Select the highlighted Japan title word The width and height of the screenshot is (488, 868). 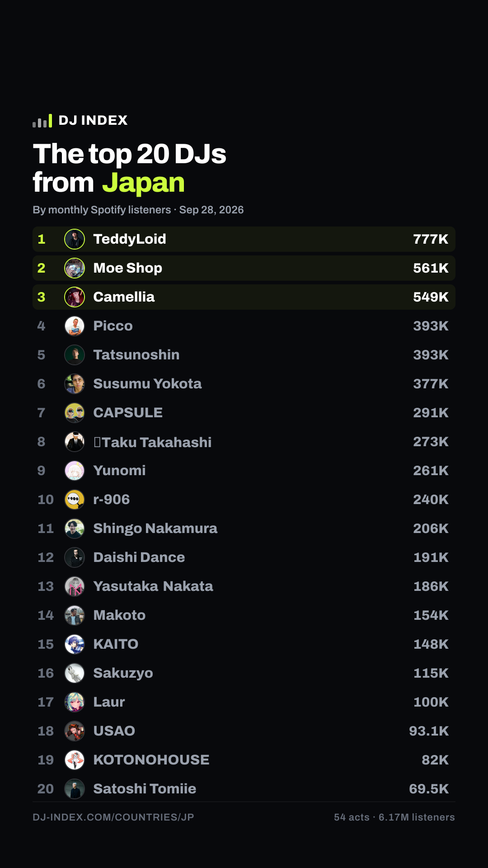tap(143, 184)
